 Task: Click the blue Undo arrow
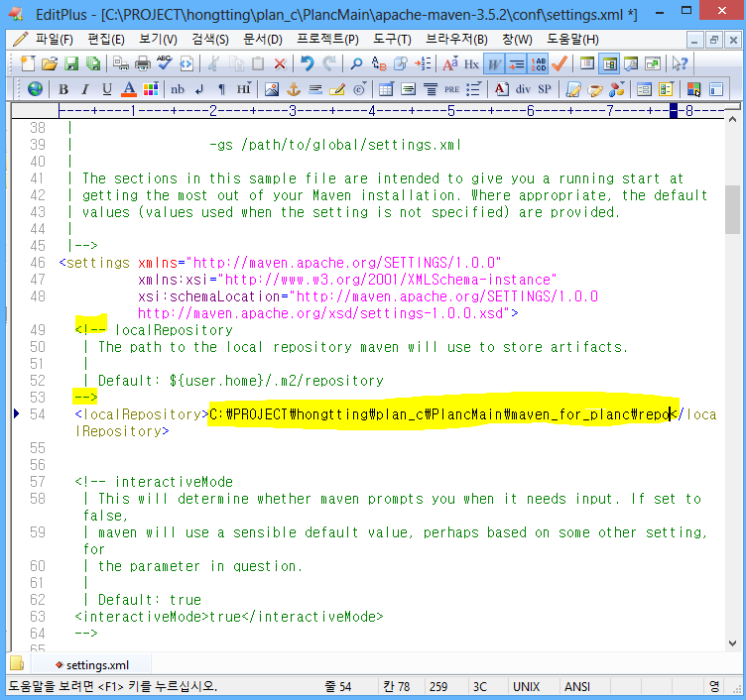point(307,63)
